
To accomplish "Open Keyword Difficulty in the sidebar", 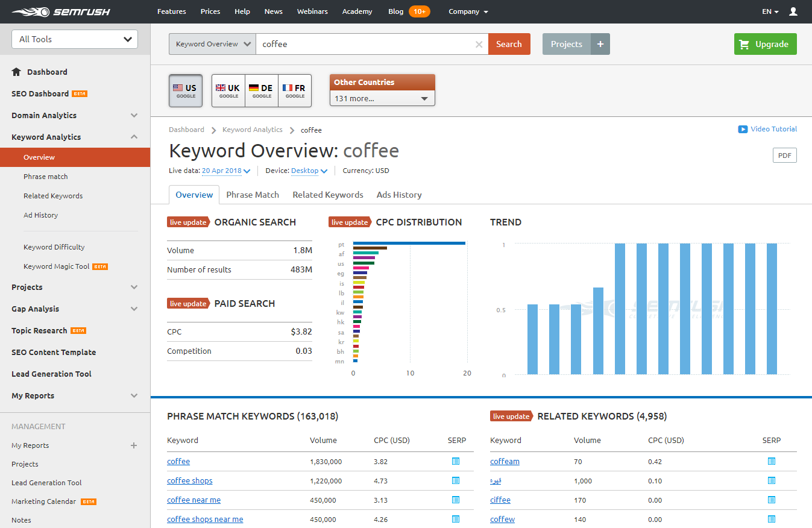I will pyautogui.click(x=54, y=247).
